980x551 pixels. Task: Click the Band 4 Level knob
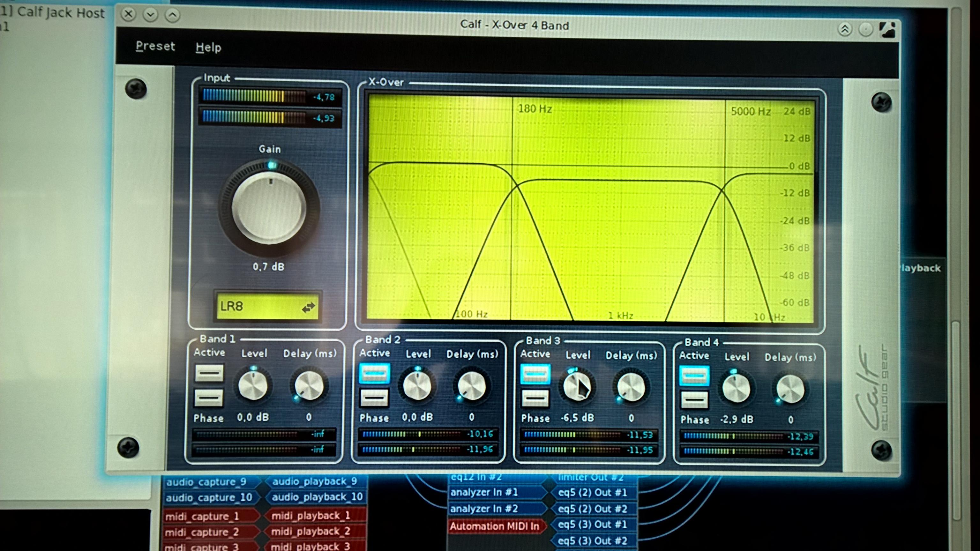736,389
